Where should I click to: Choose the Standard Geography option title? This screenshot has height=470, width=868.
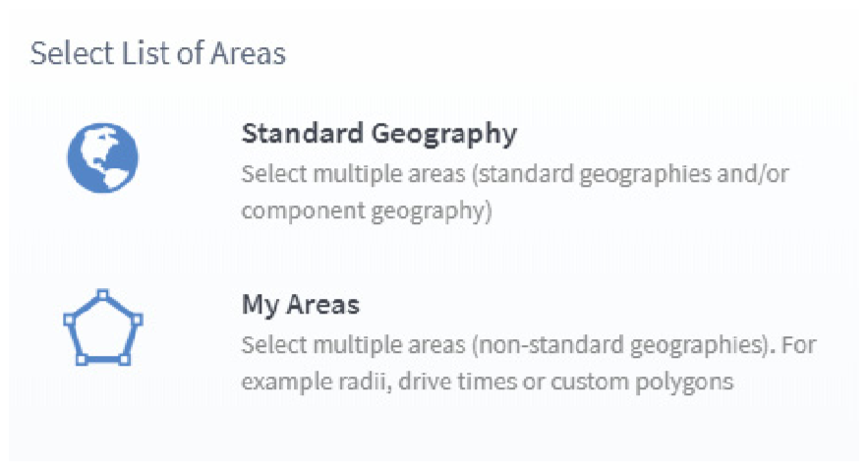click(x=378, y=133)
